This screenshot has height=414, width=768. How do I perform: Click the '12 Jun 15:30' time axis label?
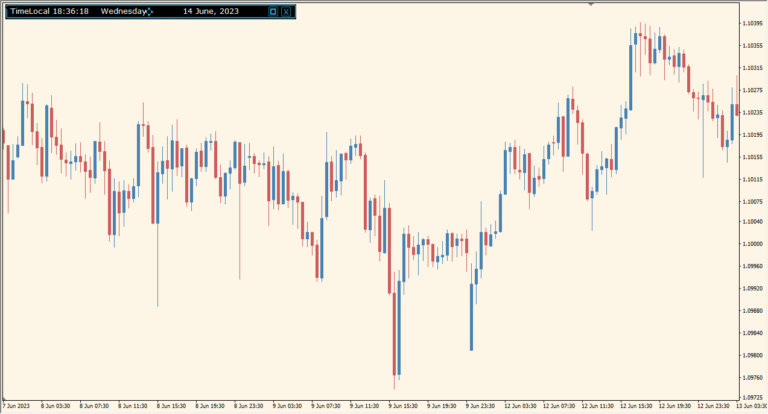pos(636,406)
